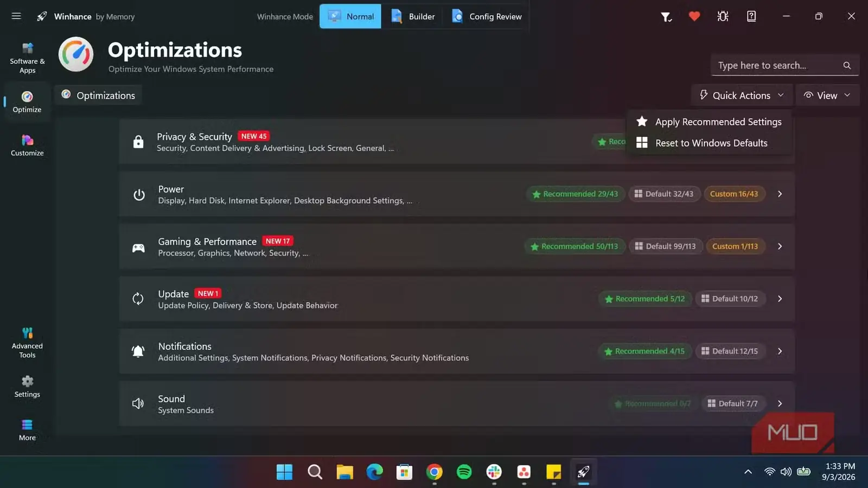Expand the Update row chevron
This screenshot has height=488, width=868.
click(x=780, y=299)
